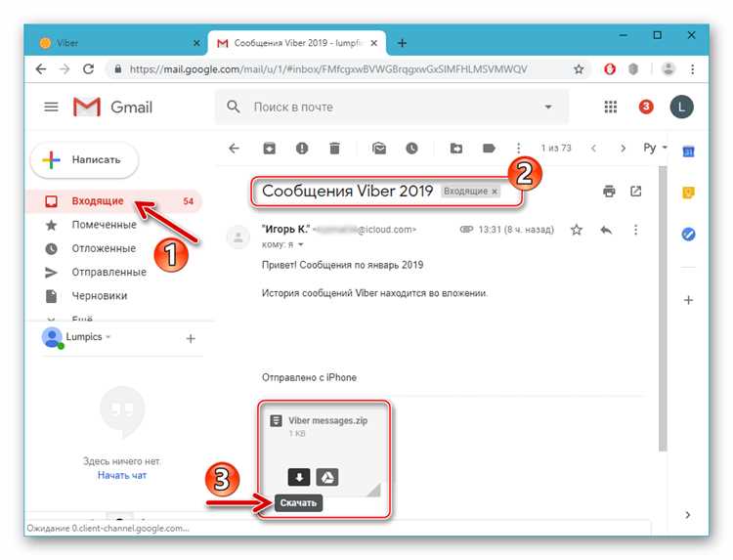Open the email in a new window
Screen dimensions: 733x560
pos(636,192)
